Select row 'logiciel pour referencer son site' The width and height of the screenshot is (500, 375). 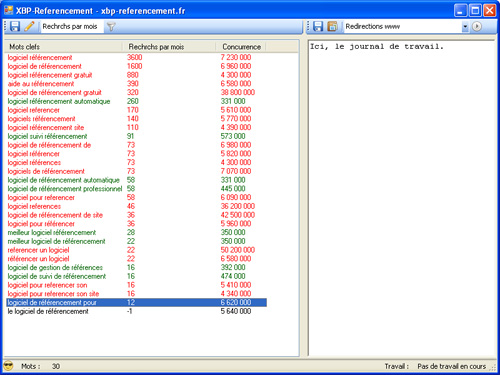pos(136,294)
